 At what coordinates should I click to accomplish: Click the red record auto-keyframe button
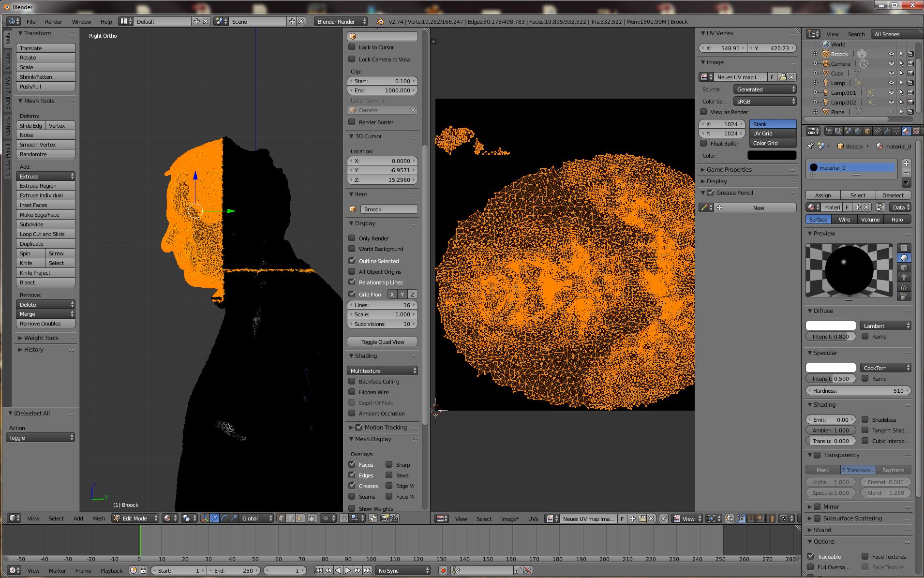pos(443,570)
